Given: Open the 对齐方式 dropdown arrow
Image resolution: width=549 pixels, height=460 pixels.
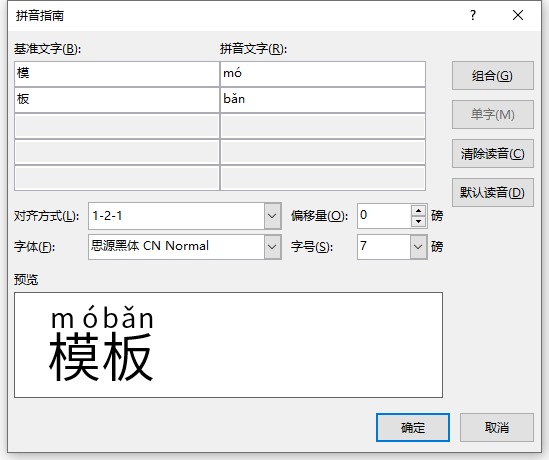Looking at the screenshot, I should [x=272, y=216].
